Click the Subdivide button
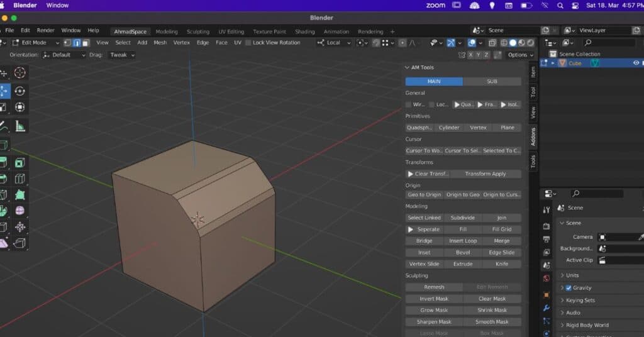 point(463,218)
